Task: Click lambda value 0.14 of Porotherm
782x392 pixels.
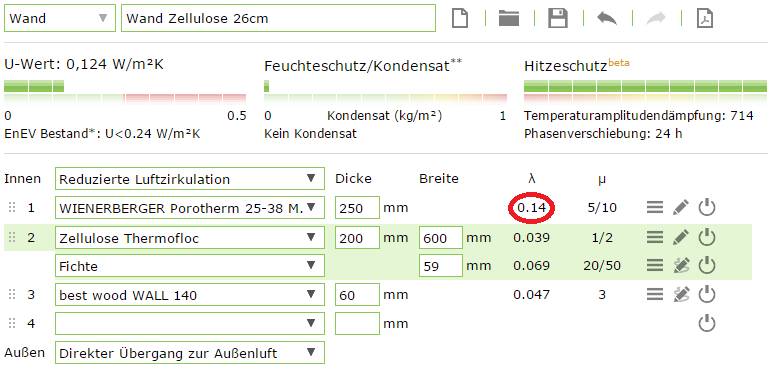Action: point(532,207)
